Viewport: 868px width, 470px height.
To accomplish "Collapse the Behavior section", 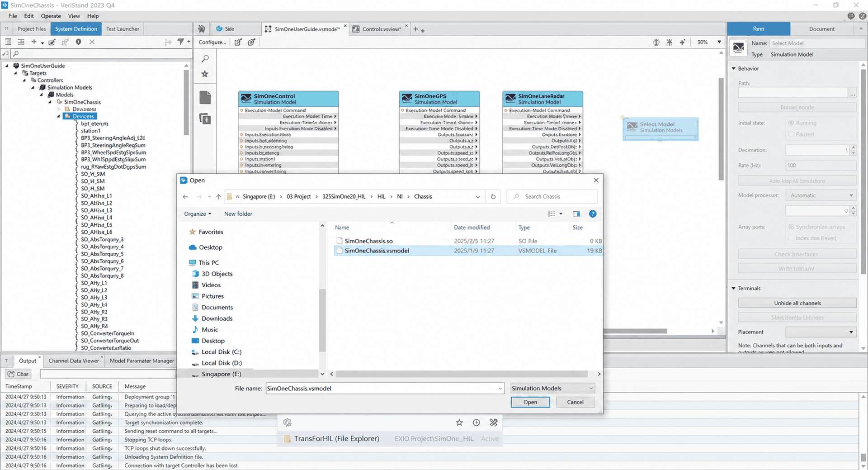I will tap(734, 69).
